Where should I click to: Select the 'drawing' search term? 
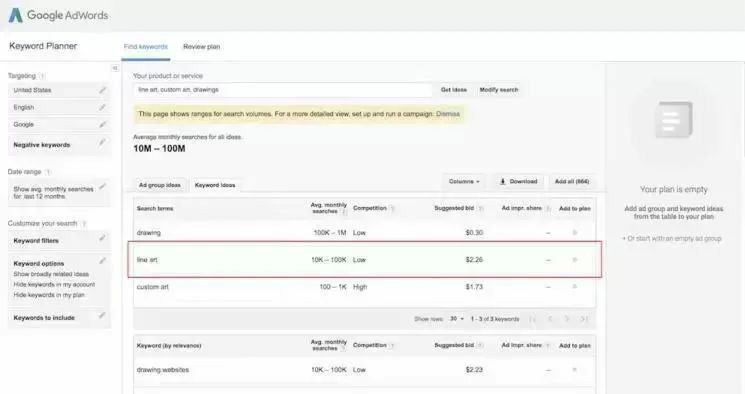149,233
